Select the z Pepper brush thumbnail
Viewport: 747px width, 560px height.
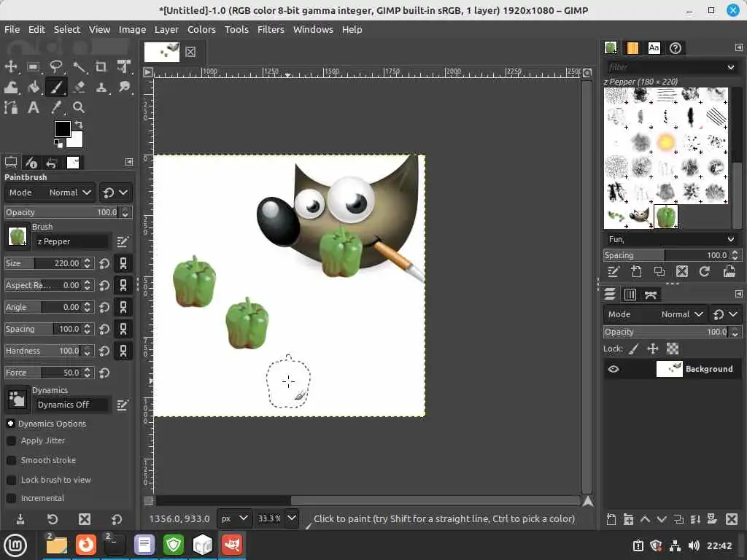pos(665,217)
